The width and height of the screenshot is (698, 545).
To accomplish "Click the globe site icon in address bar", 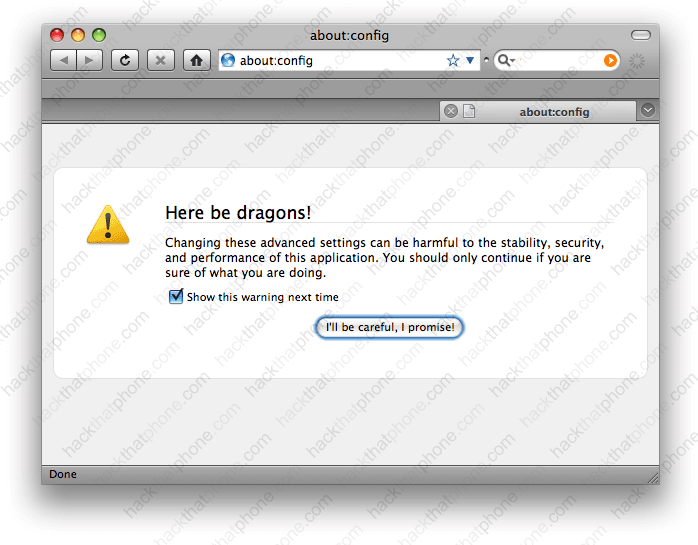I will point(228,60).
